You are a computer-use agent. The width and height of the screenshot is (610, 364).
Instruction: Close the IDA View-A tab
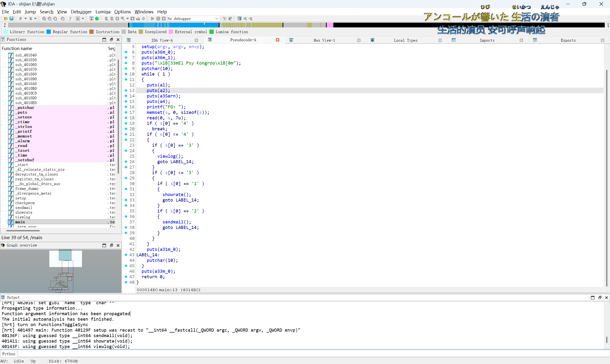196,40
